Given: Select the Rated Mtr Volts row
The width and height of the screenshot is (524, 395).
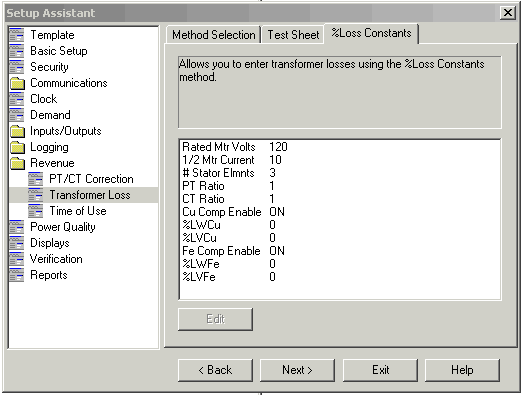Looking at the screenshot, I should pyautogui.click(x=340, y=147).
